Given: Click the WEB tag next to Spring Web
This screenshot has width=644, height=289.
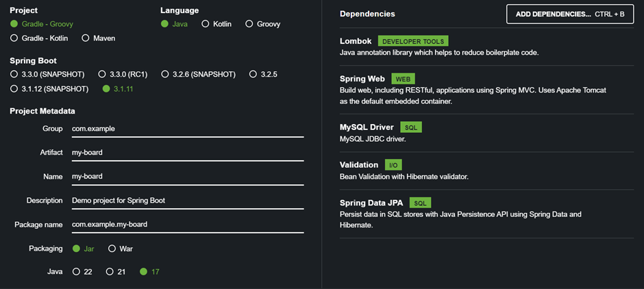Looking at the screenshot, I should tap(404, 78).
